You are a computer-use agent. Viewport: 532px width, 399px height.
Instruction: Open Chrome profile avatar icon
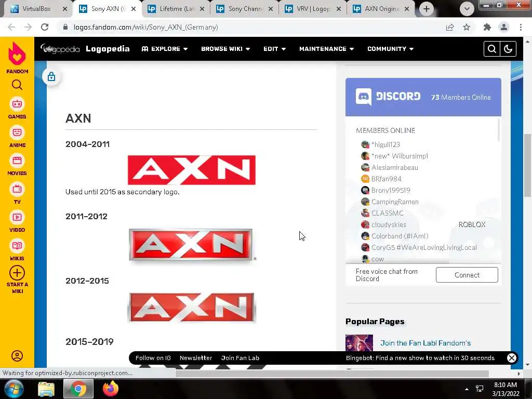504,27
